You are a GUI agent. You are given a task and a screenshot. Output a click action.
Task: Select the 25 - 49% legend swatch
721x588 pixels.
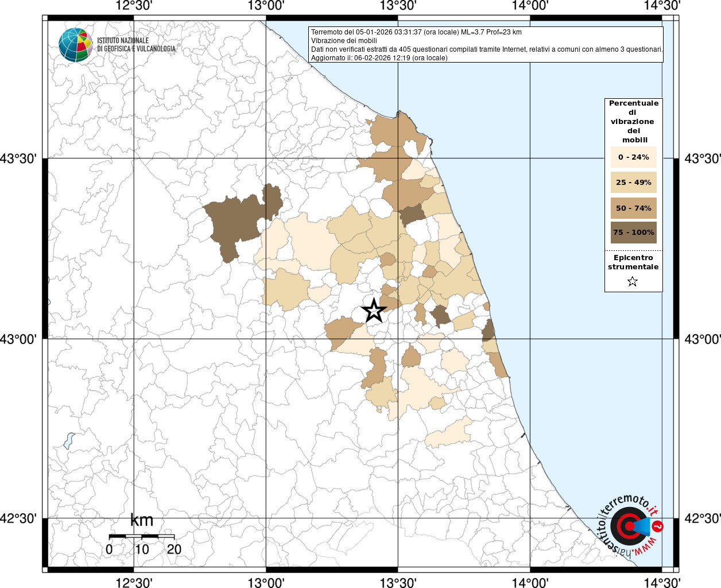[x=634, y=183]
